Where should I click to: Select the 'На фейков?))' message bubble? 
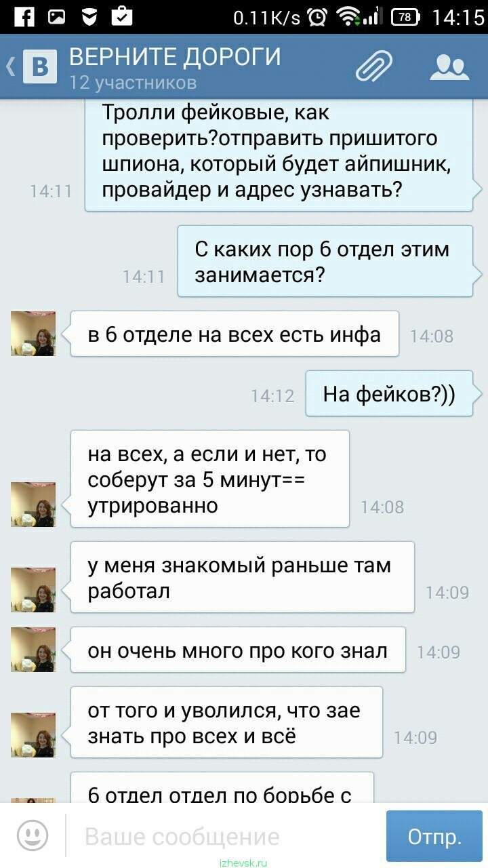click(x=389, y=393)
